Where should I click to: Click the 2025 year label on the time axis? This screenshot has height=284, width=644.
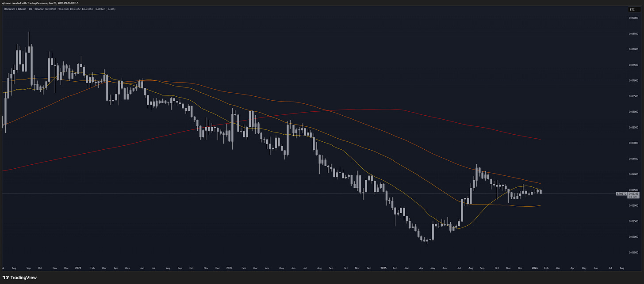[x=383, y=268]
